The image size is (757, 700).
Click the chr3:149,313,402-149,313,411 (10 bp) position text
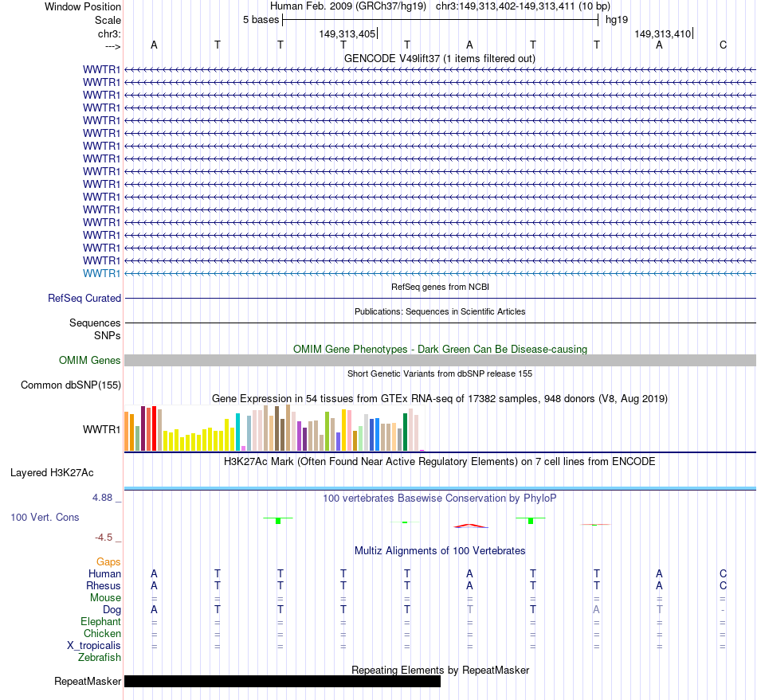(523, 6)
